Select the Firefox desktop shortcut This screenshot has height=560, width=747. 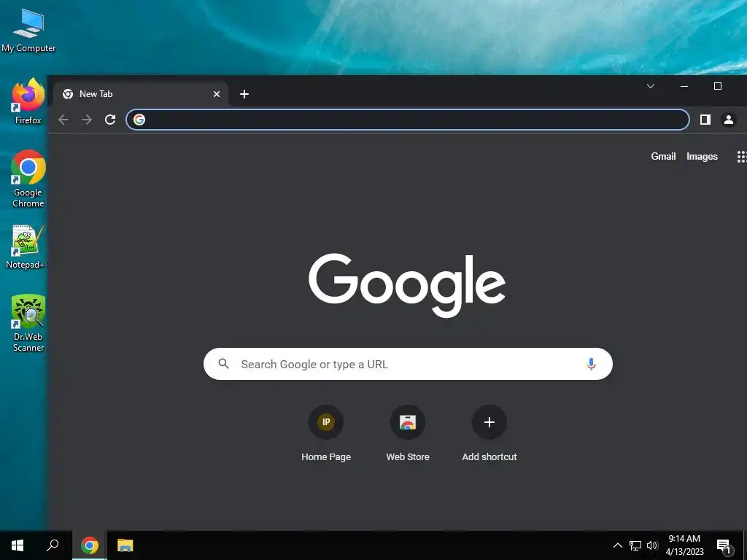[28, 101]
